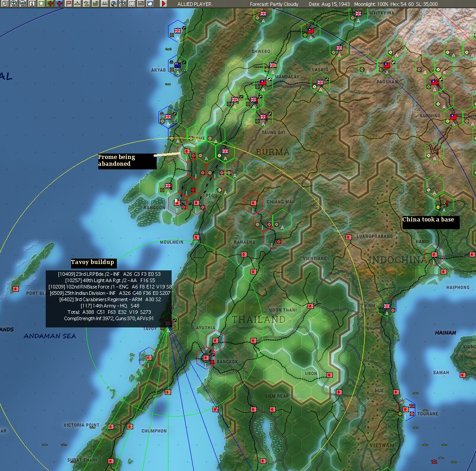Click the ALLIED PLAYER label
476x471 pixels.
point(195,4)
